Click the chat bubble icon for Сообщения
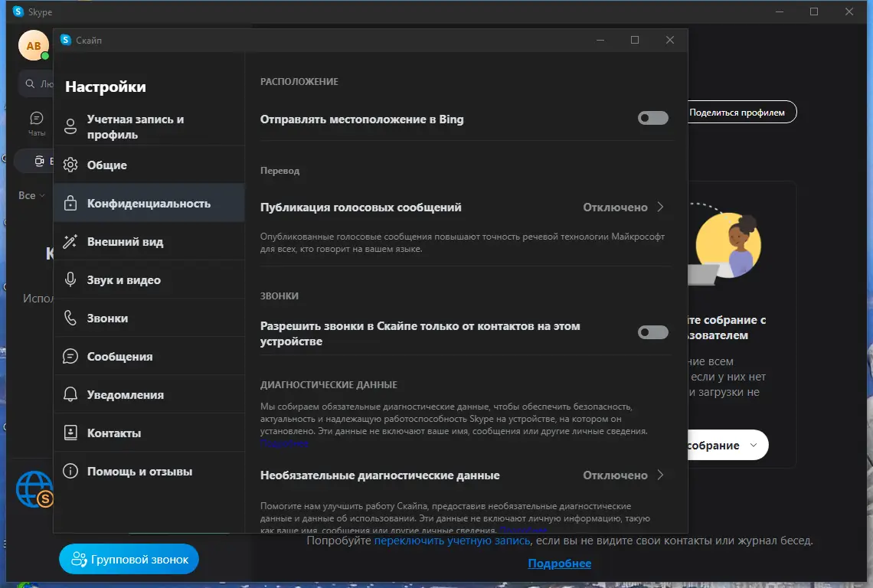Viewport: 873px width, 588px height. tap(70, 356)
